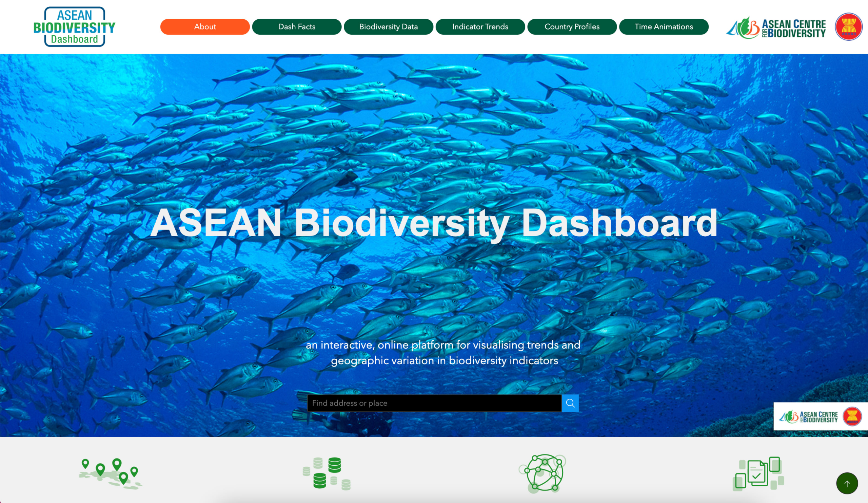Click the ASEAN Centre for Biodiversity header logo
This screenshot has height=503, width=868.
pyautogui.click(x=776, y=28)
